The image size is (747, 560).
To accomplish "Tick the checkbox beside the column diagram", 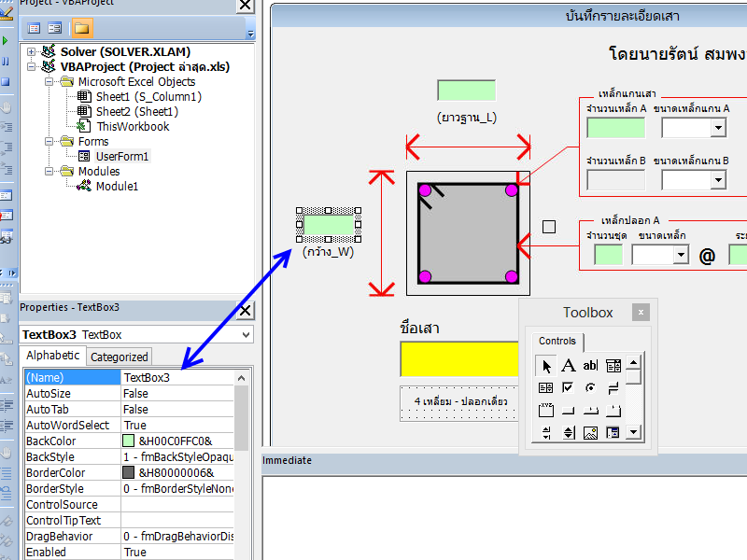I will click(x=549, y=226).
